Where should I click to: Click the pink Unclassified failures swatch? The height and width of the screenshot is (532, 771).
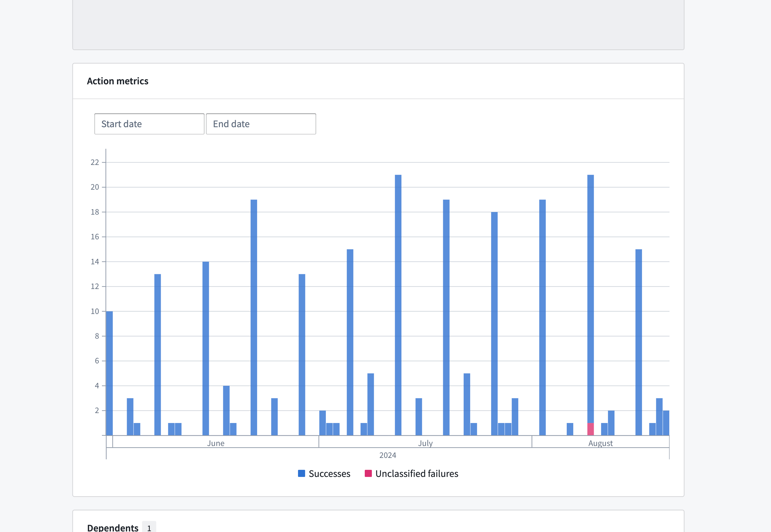[368, 473]
